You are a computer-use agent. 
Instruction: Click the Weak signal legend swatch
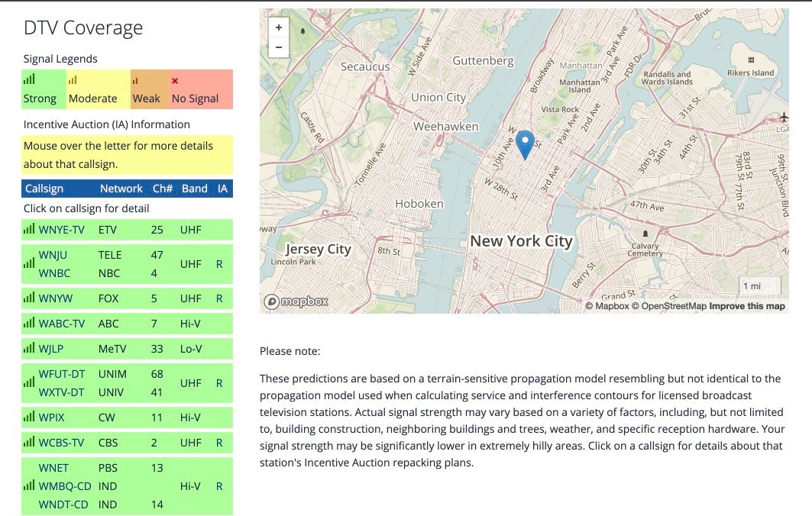(x=147, y=89)
